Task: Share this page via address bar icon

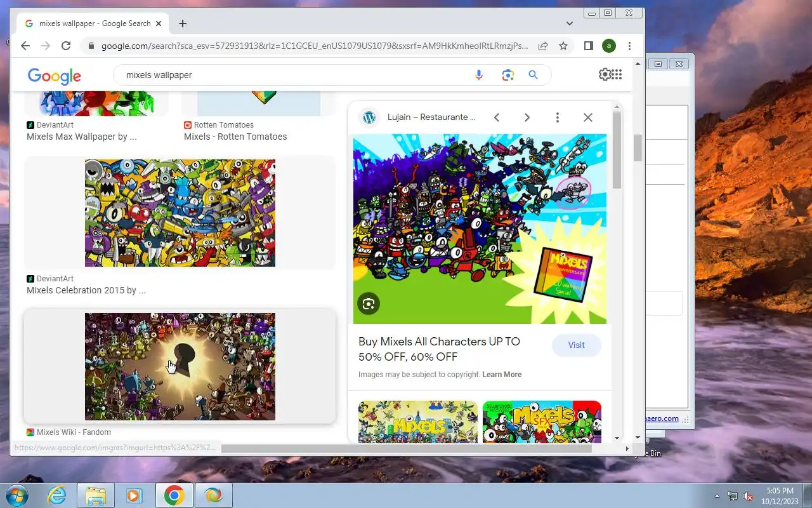Action: [543, 46]
